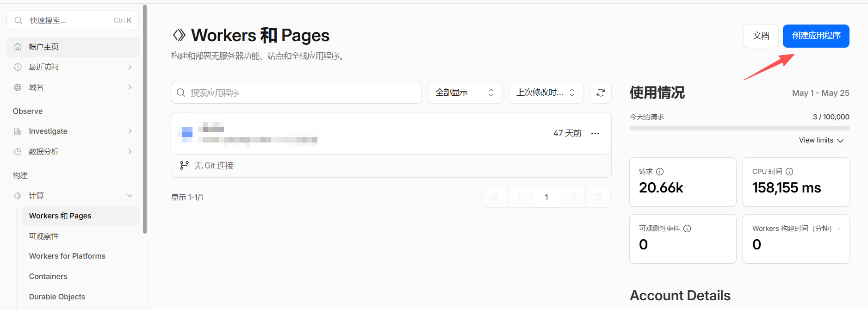Expand the 数据分析 chevron
Viewport: 868px width, 310px height.
[x=130, y=152]
